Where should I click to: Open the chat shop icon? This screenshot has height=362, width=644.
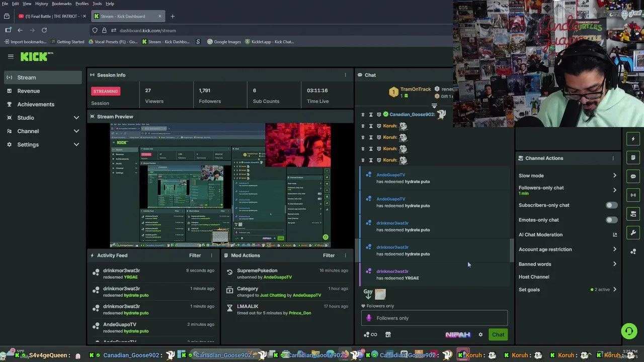click(388, 335)
